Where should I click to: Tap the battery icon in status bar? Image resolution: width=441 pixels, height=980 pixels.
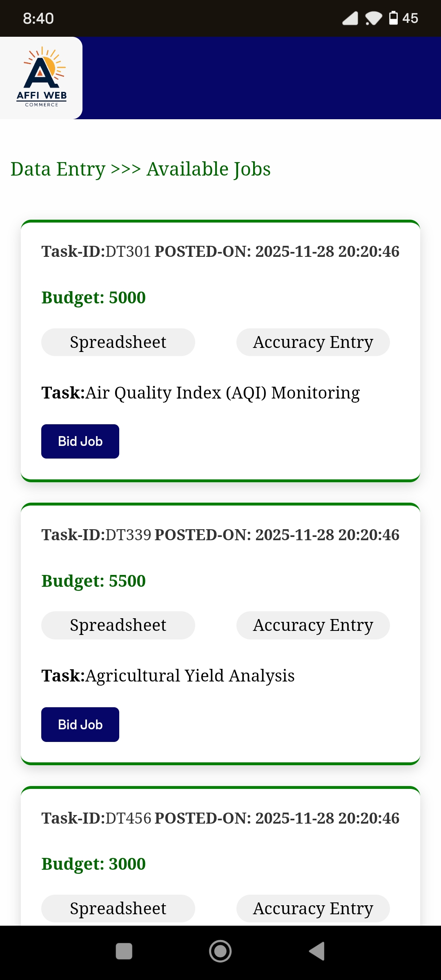point(393,18)
